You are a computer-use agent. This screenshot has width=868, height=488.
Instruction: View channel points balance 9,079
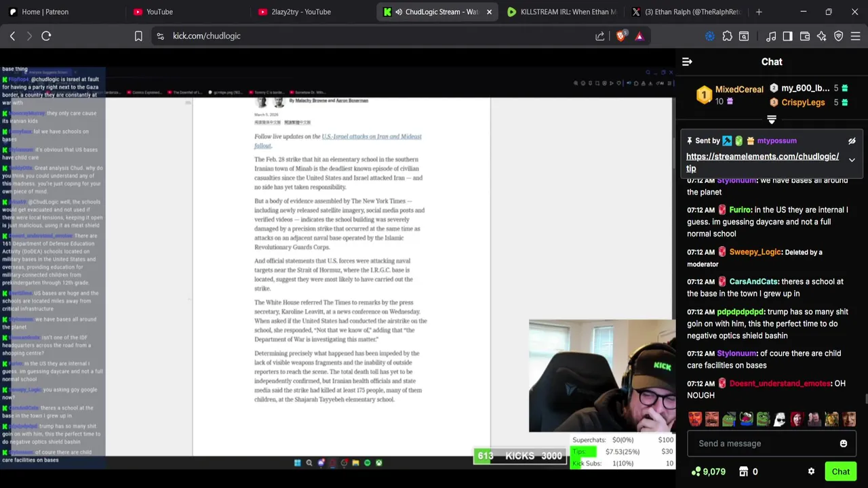tap(709, 472)
